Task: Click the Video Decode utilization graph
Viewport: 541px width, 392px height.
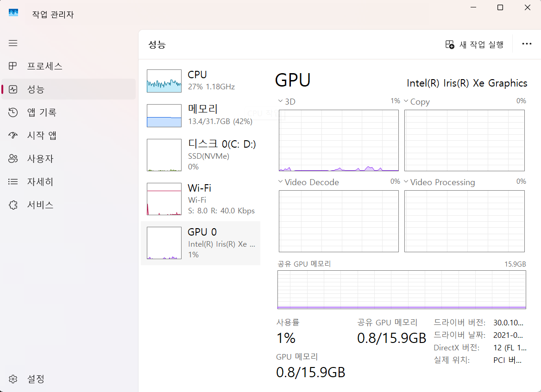Action: pyautogui.click(x=339, y=221)
